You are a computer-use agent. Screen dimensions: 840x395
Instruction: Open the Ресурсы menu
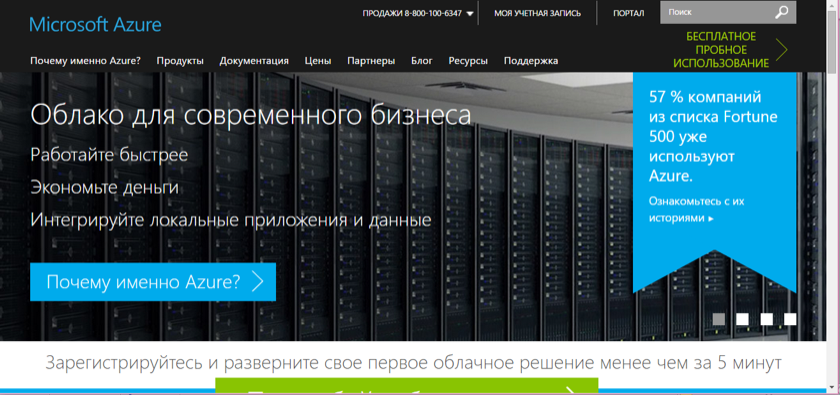tap(468, 61)
